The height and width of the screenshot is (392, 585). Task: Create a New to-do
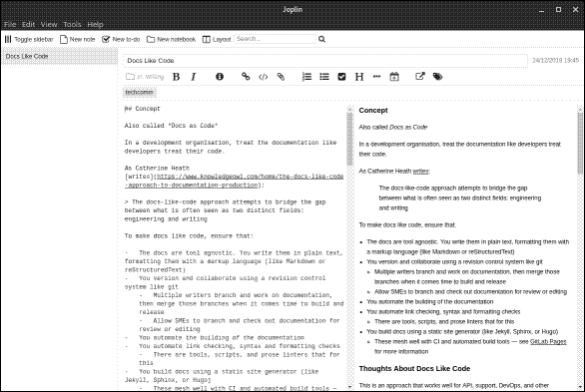click(x=121, y=39)
